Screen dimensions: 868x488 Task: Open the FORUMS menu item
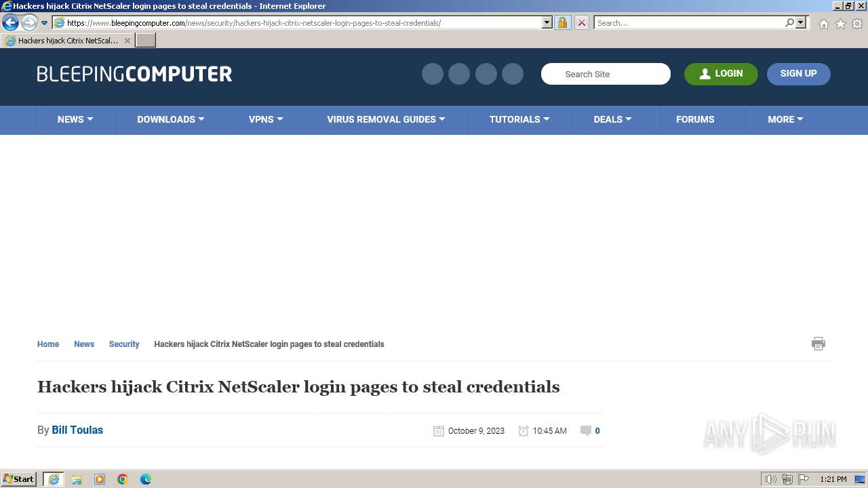click(x=695, y=119)
